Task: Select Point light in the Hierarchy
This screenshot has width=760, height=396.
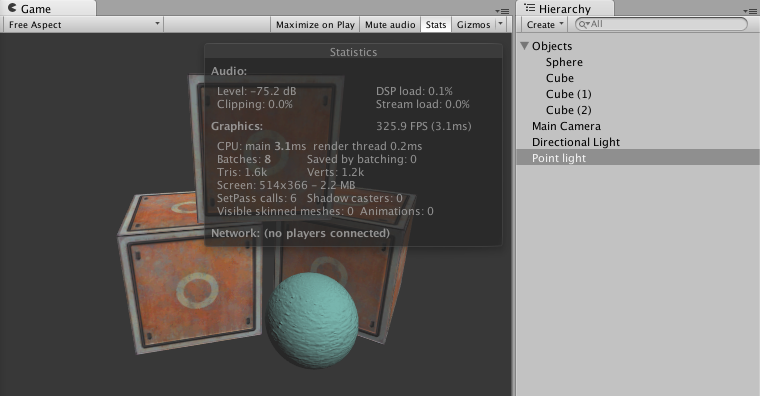Action: pyautogui.click(x=638, y=158)
